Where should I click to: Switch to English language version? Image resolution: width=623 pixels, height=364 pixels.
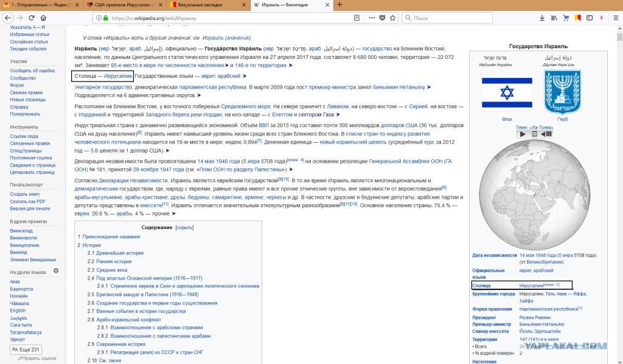[x=18, y=311]
